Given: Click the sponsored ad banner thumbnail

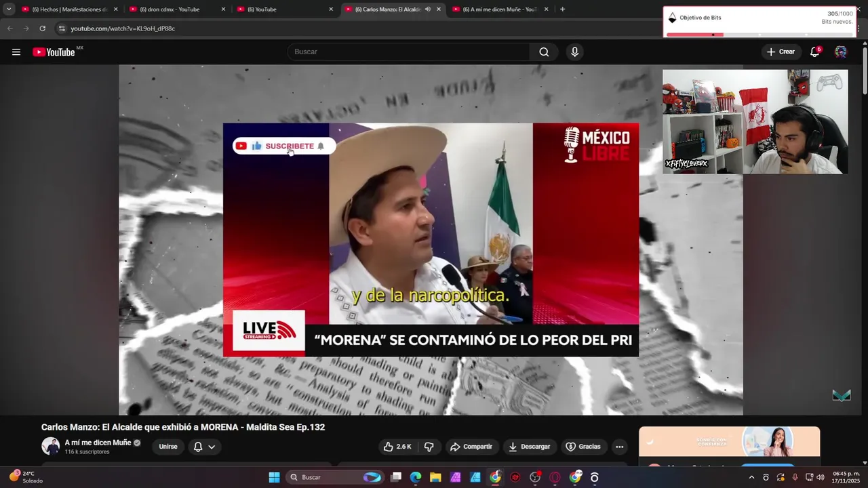Looking at the screenshot, I should (x=729, y=442).
